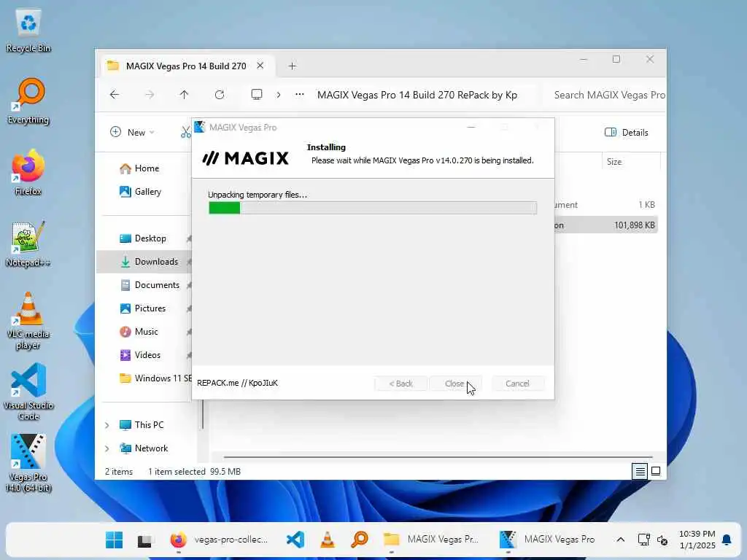Open Music in Explorer sidebar

pyautogui.click(x=146, y=332)
